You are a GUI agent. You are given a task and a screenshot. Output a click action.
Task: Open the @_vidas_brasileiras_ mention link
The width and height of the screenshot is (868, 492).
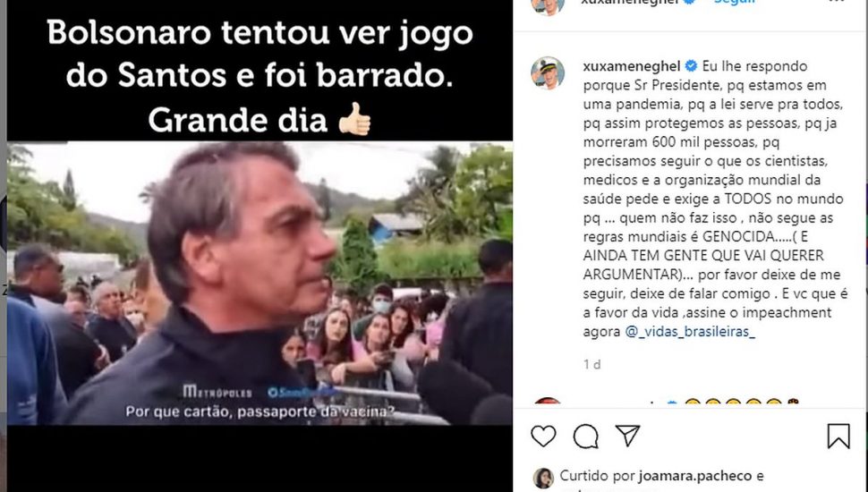(x=690, y=332)
